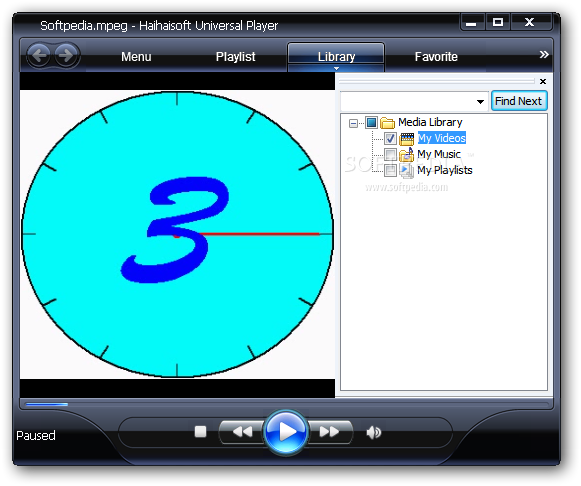Rewind the video

point(242,432)
